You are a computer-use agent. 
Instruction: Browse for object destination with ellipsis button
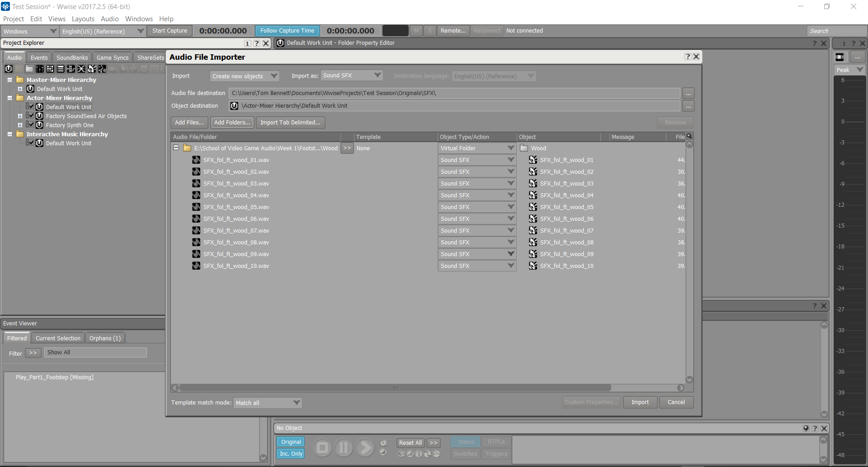coord(688,106)
